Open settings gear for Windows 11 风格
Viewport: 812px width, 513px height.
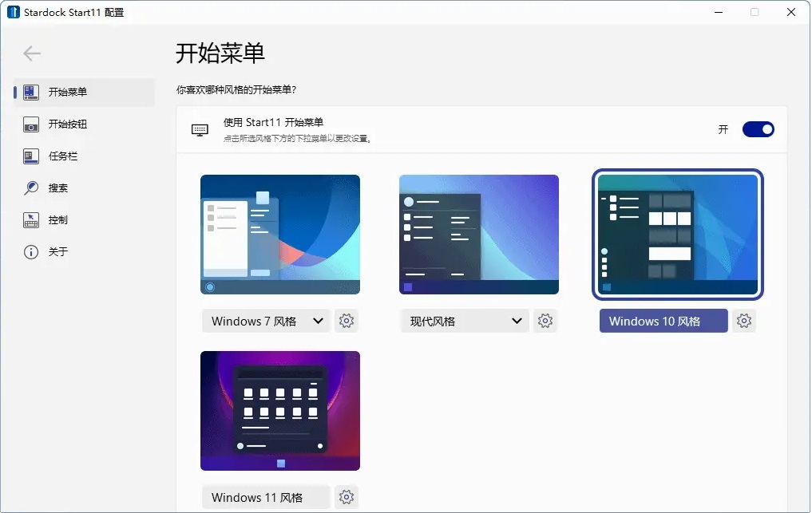pyautogui.click(x=347, y=496)
